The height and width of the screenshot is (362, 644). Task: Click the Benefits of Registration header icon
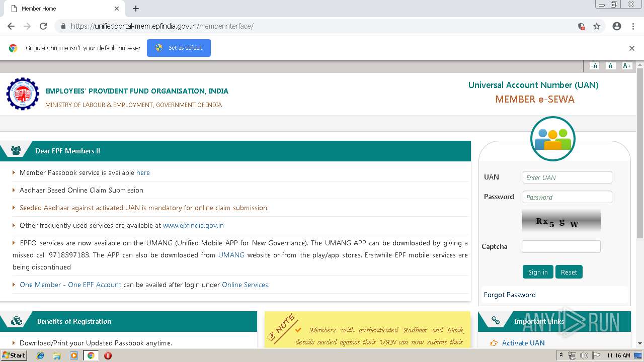coord(17,321)
